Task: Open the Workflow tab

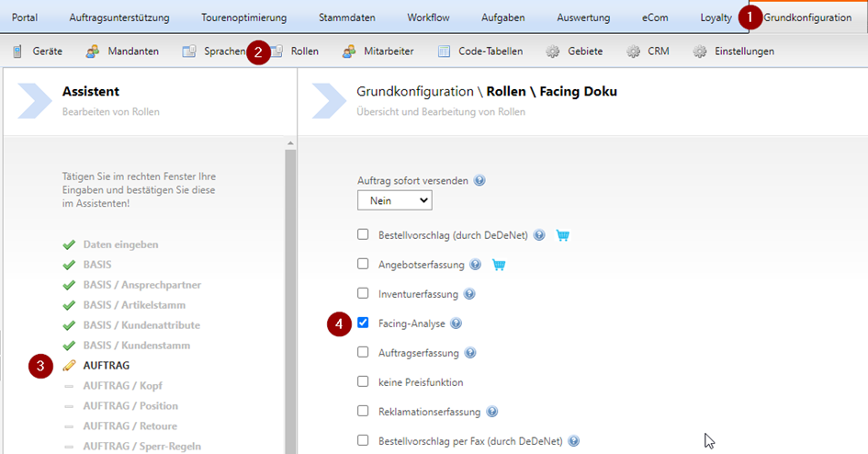Action: 428,17
